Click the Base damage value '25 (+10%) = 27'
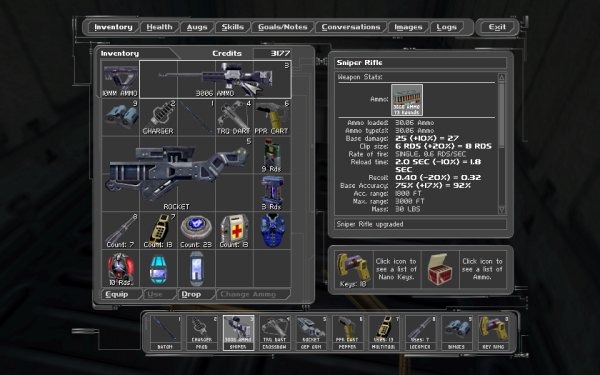Viewport: 600px width, 375px height. pyautogui.click(x=427, y=138)
